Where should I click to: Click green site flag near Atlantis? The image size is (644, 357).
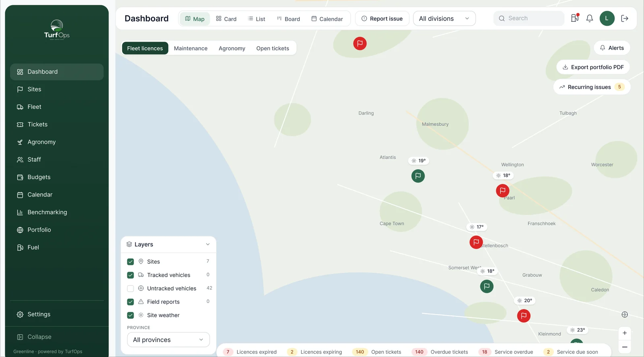pyautogui.click(x=418, y=176)
